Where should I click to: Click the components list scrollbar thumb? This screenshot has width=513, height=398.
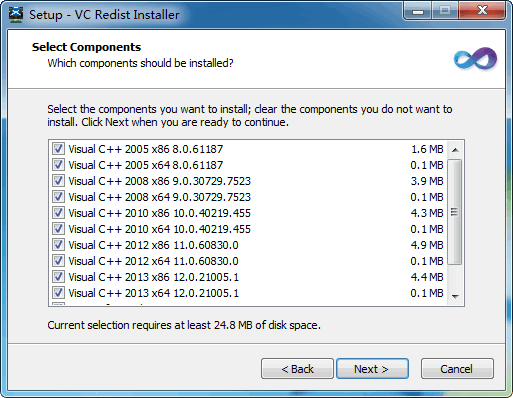[455, 212]
